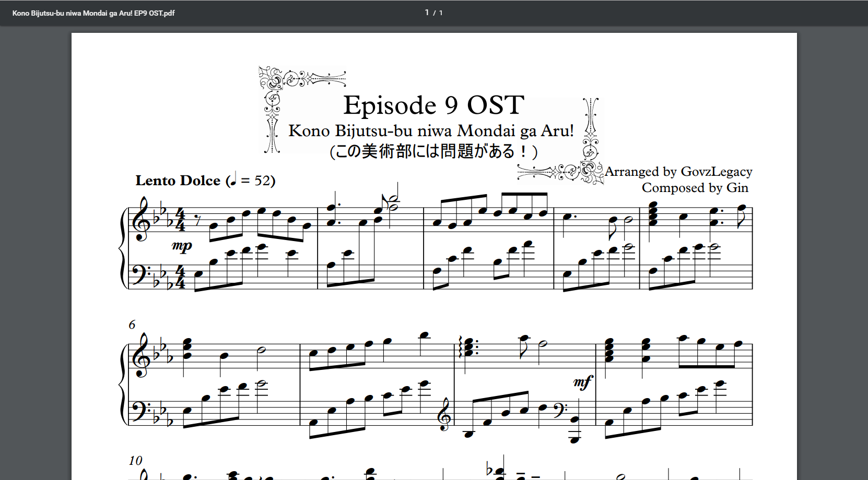
Task: Click the bass clef of the first system
Action: coord(140,273)
